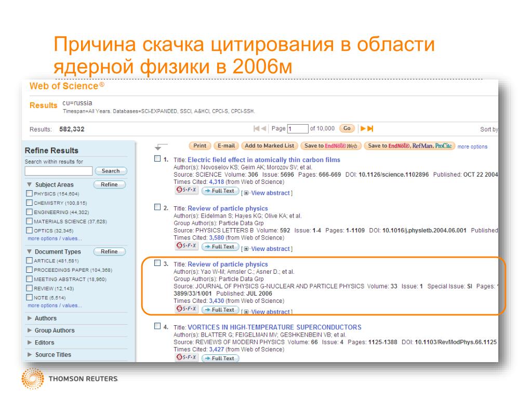Open Full Text for Yao W-M Review record
This screenshot has width=532, height=399.
[220, 310]
